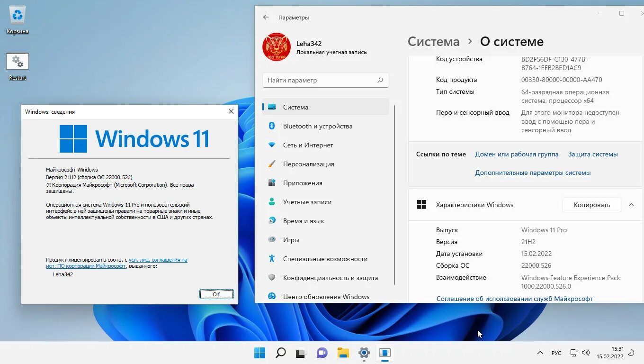Viewport: 644px width, 364px height.
Task: Open the Start menu on taskbar
Action: [259, 353]
